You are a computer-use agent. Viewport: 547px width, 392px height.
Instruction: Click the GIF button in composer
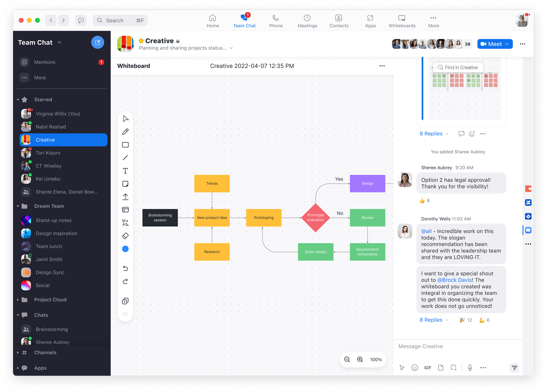[x=427, y=368]
